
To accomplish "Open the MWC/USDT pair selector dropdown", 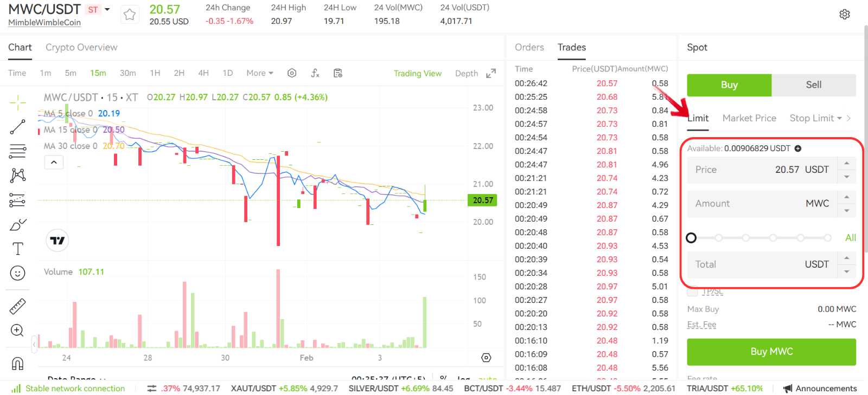I will [x=107, y=10].
